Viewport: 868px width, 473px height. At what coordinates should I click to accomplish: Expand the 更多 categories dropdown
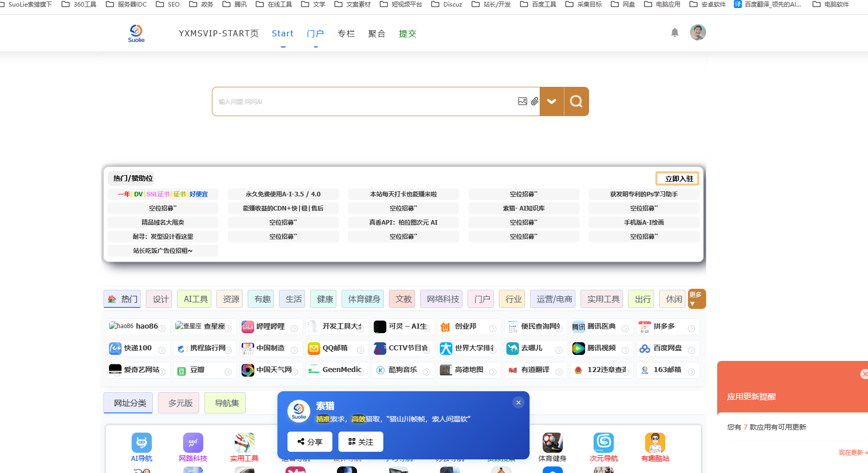[697, 299]
